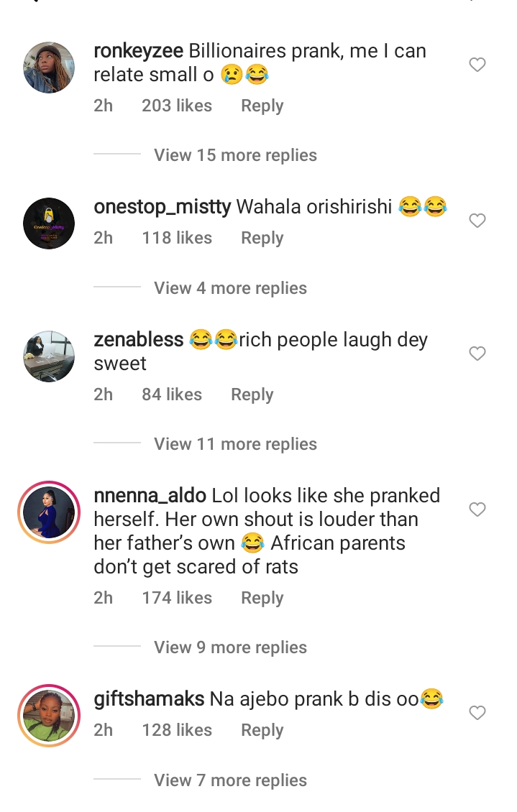This screenshot has width=517, height=812.
Task: Like giftshamaks's ajebo prank comment
Action: [477, 713]
